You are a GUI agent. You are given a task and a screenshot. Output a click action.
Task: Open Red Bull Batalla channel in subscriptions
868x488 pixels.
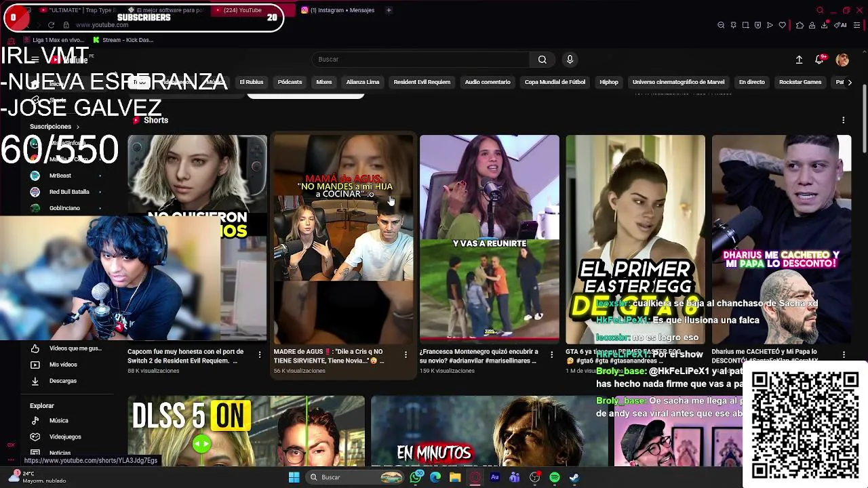[66, 192]
